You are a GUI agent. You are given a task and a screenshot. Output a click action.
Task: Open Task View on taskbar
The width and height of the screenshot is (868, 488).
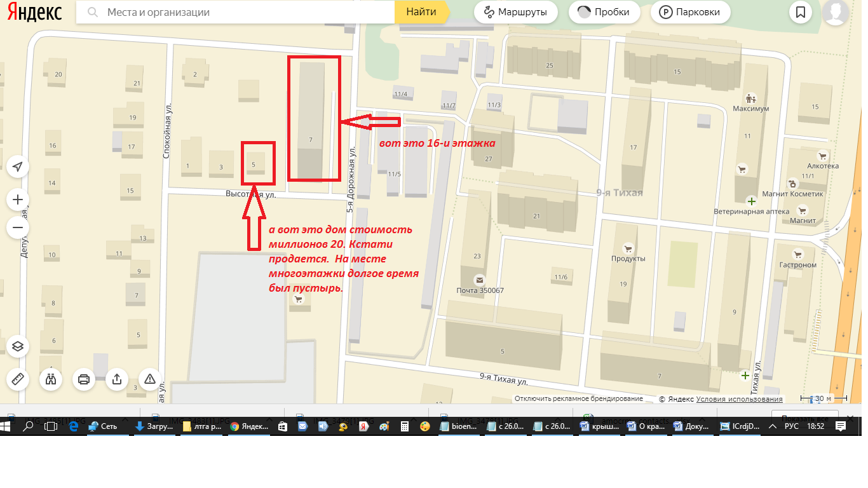coord(51,426)
